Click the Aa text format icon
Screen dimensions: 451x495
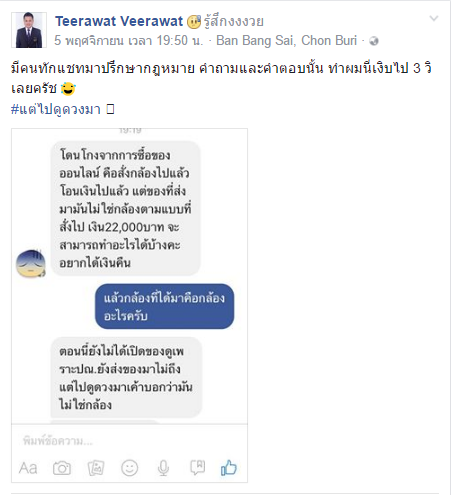[x=28, y=468]
